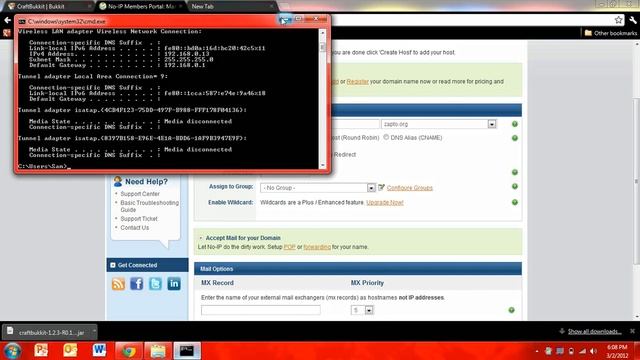Open the Support Center link
Image resolution: width=640 pixels, height=360 pixels.
point(140,194)
